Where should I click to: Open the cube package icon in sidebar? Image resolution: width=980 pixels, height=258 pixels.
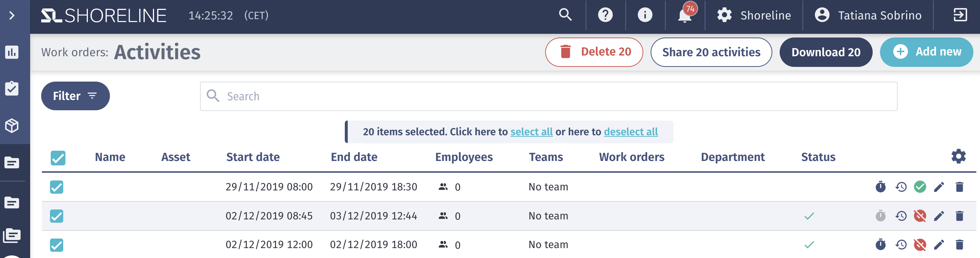click(x=12, y=126)
